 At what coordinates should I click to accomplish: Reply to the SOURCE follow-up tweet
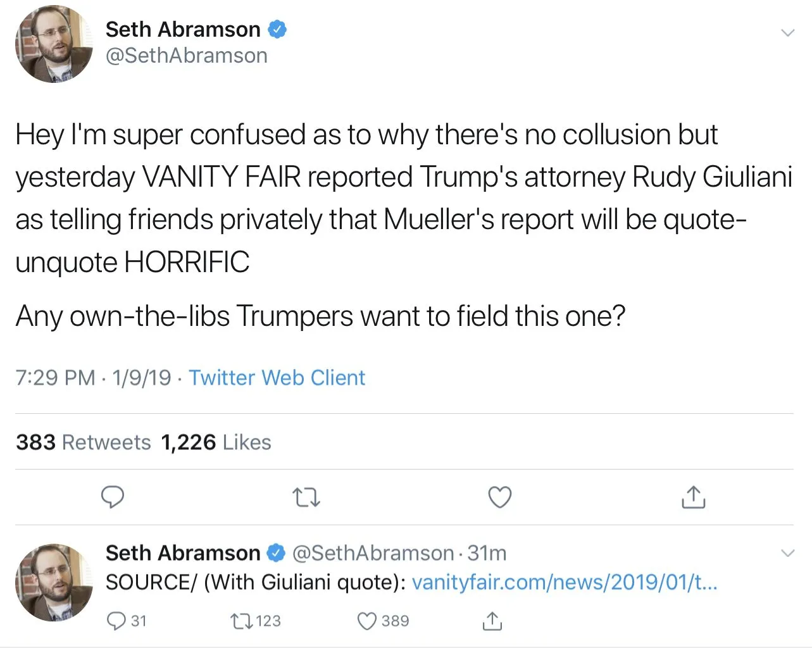click(x=117, y=621)
